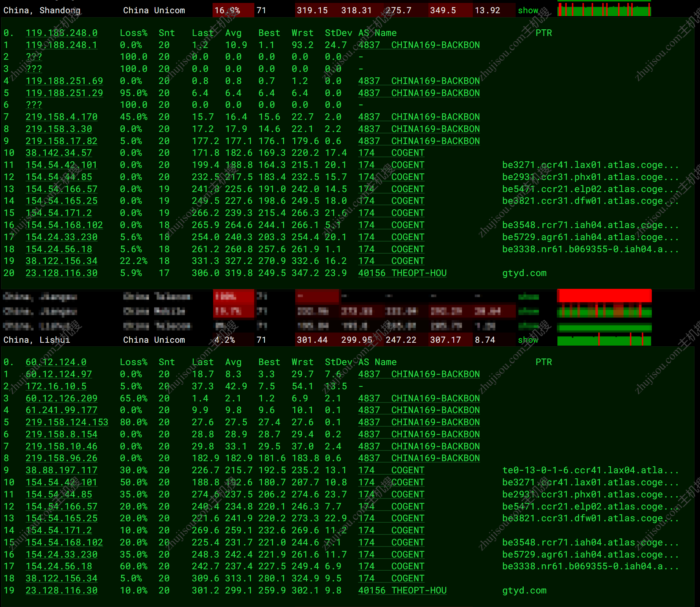The height and width of the screenshot is (607, 700).
Task: Open IP 154.54.168.102 in Shandong trace
Action: [64, 225]
